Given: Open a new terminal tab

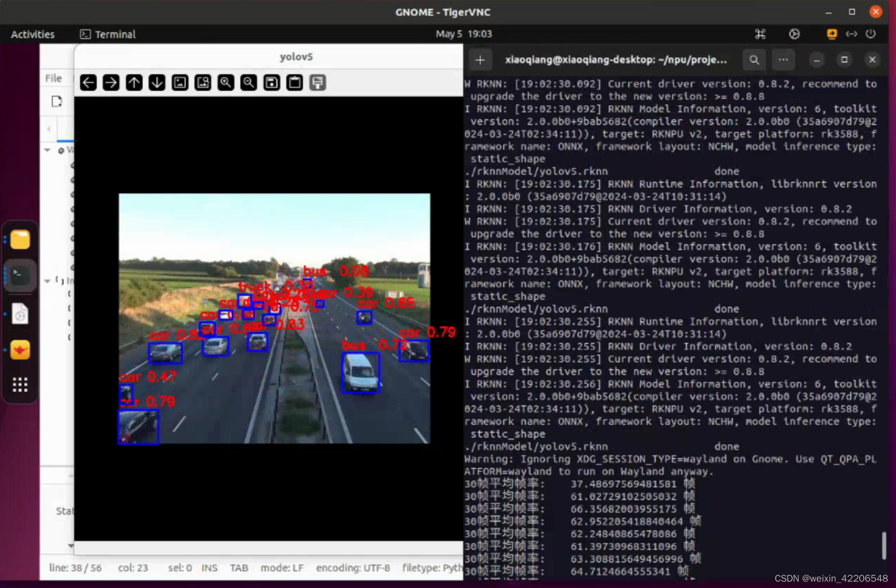Looking at the screenshot, I should (x=480, y=60).
